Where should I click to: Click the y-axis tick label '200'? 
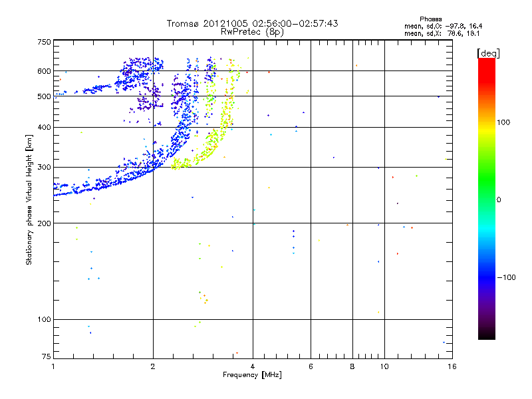(44, 223)
